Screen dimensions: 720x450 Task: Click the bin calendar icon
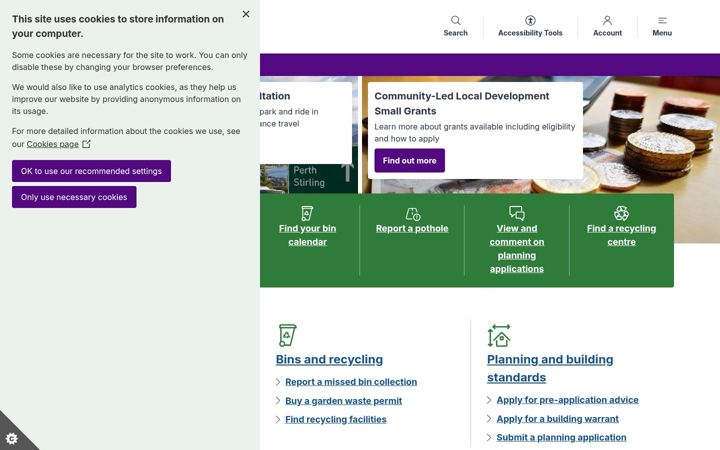click(x=307, y=214)
